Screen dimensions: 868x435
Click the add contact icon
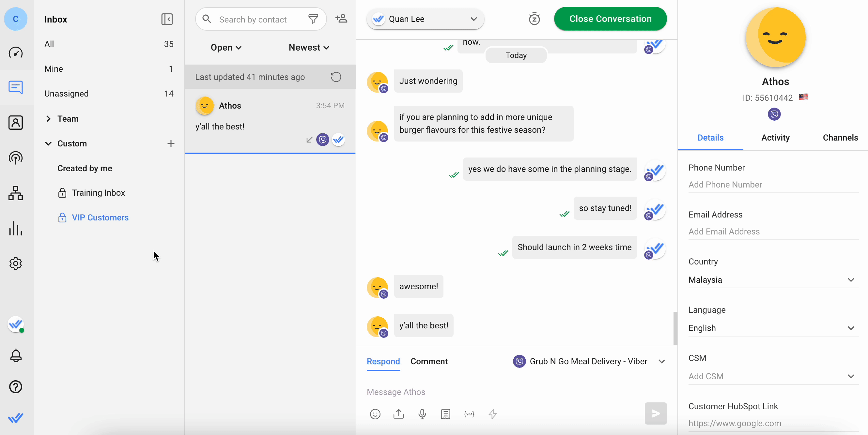341,19
